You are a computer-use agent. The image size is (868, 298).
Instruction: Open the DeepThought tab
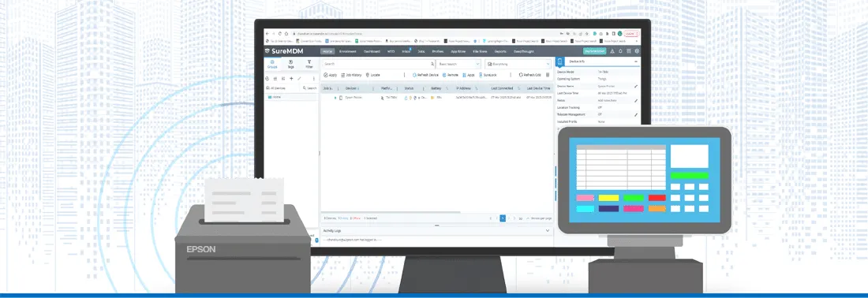click(524, 51)
